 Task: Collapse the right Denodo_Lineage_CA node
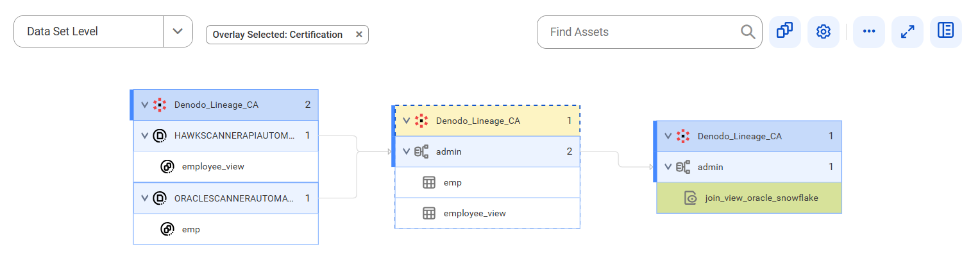668,136
